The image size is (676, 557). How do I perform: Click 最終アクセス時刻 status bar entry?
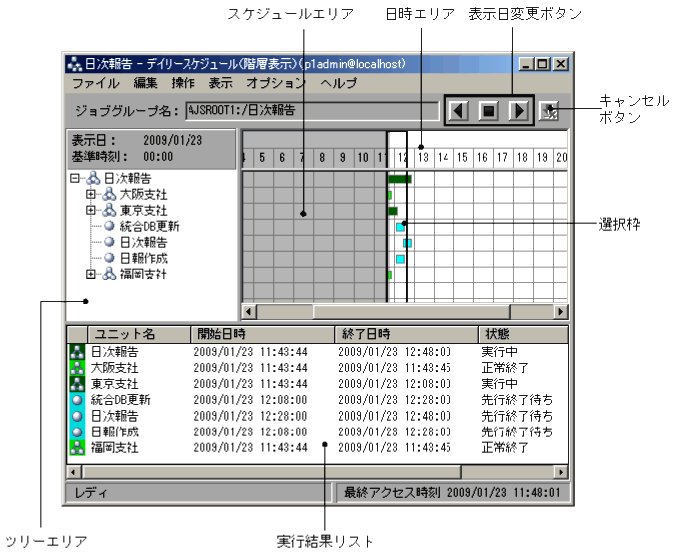click(453, 492)
